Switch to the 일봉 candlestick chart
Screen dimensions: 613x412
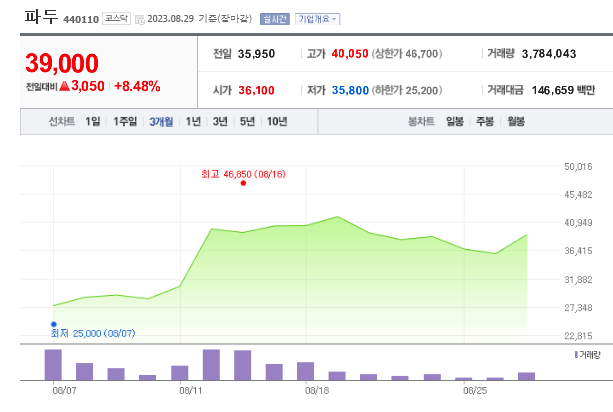pyautogui.click(x=455, y=122)
